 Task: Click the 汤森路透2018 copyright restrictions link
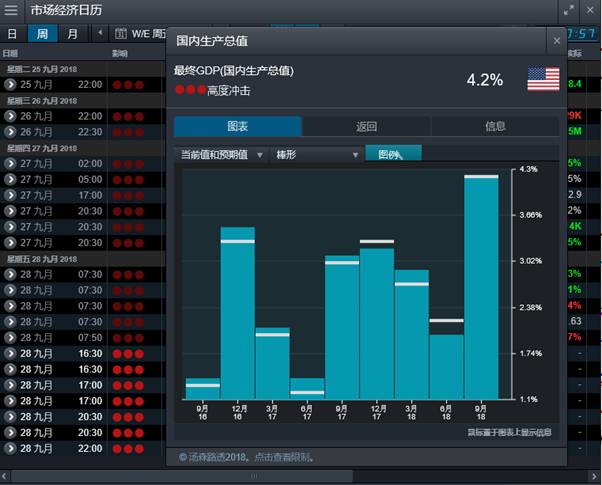click(247, 457)
